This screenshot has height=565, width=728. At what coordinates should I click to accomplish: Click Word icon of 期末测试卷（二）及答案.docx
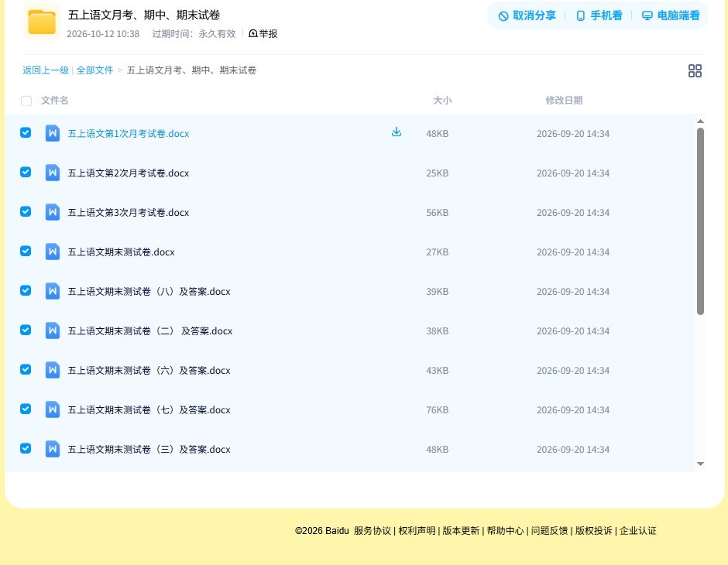[53, 330]
